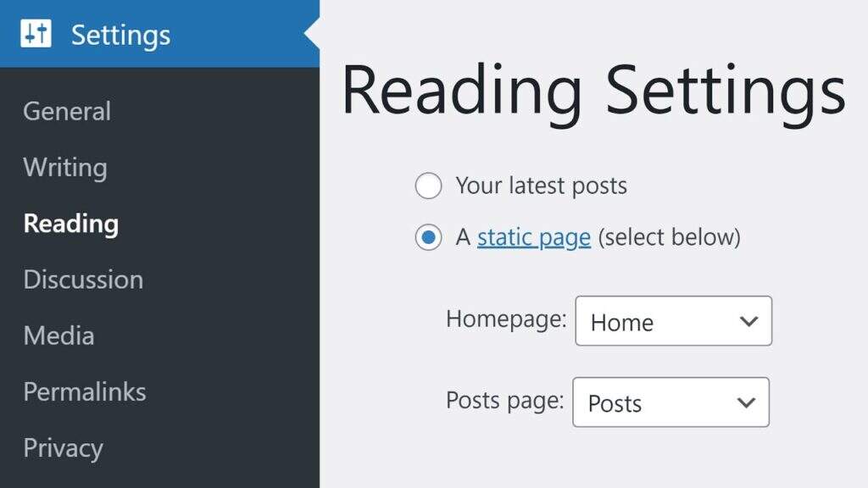Select the Reading submenu item
Screen dimensions: 868x488
pos(71,224)
